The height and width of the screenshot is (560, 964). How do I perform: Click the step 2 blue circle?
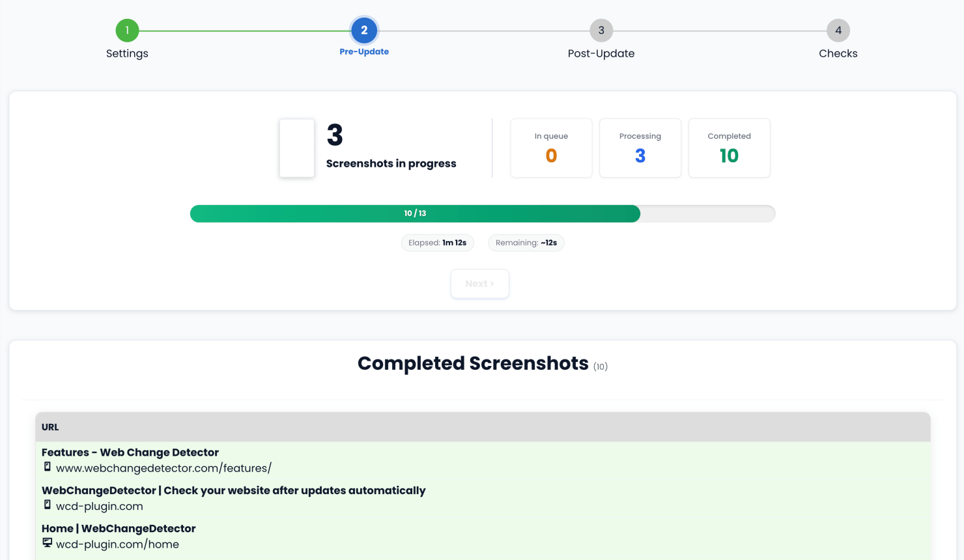364,30
